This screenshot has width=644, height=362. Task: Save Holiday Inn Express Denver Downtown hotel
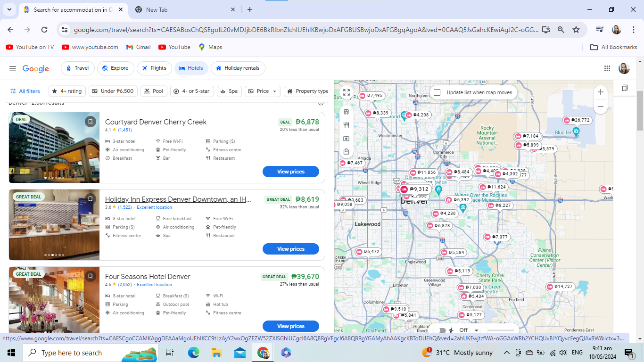click(x=91, y=199)
